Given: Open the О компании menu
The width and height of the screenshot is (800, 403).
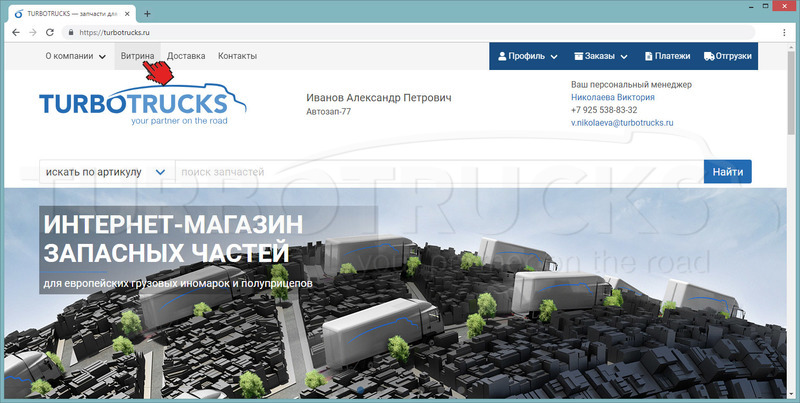Looking at the screenshot, I should pyautogui.click(x=76, y=56).
